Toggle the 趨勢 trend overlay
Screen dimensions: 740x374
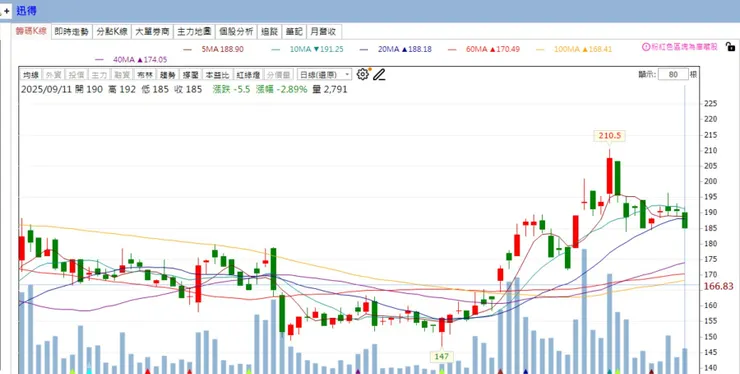click(x=167, y=75)
